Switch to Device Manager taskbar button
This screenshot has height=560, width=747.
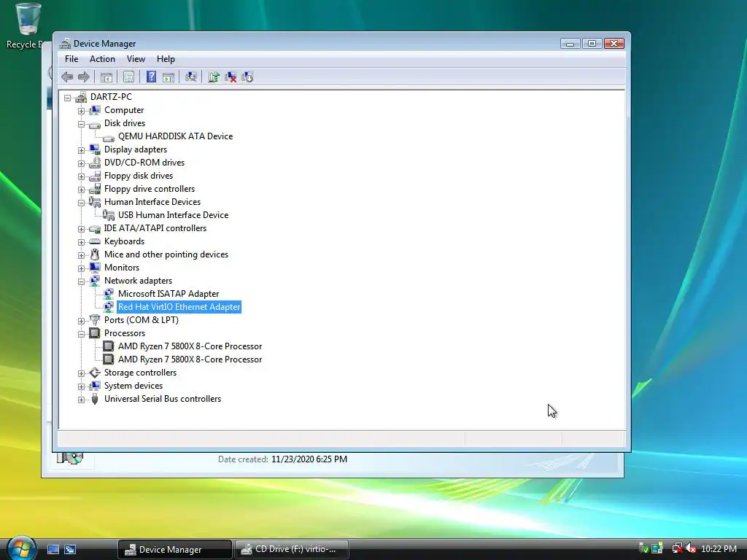(x=174, y=550)
